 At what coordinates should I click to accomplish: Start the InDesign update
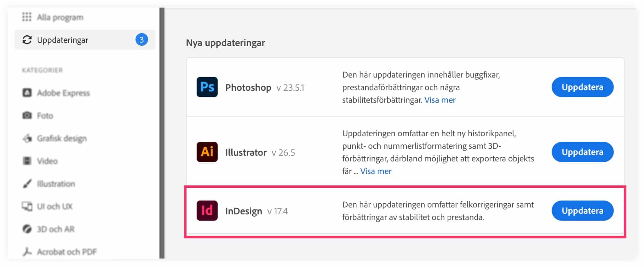coord(582,211)
